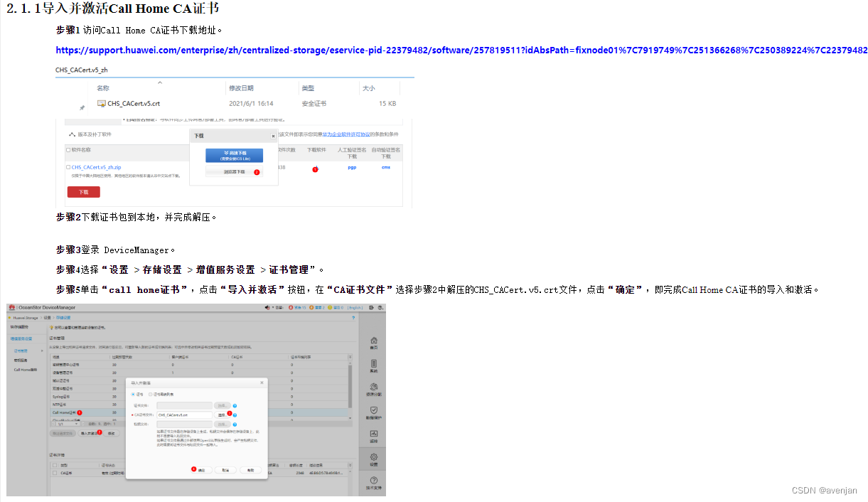Open the orange major alarms indicator showing 2
This screenshot has height=502, width=868.
pos(317,307)
